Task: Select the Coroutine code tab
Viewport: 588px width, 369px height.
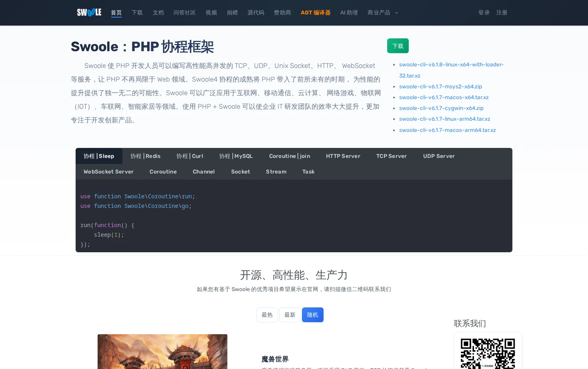Action: pyautogui.click(x=163, y=172)
